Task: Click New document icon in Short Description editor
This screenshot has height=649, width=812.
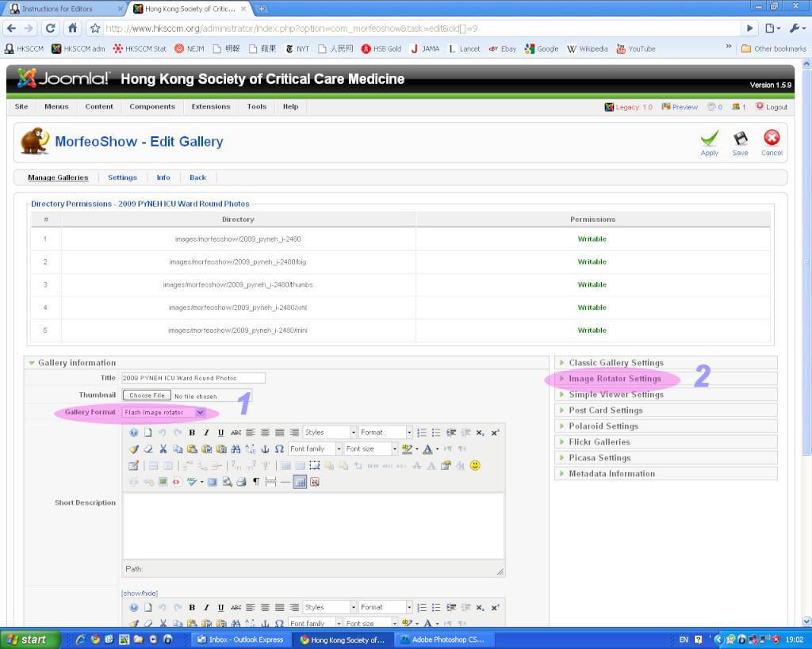Action: [x=148, y=433]
